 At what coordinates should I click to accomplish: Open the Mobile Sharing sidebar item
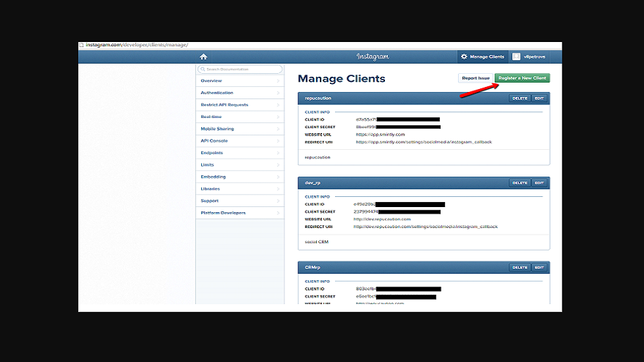pos(240,129)
